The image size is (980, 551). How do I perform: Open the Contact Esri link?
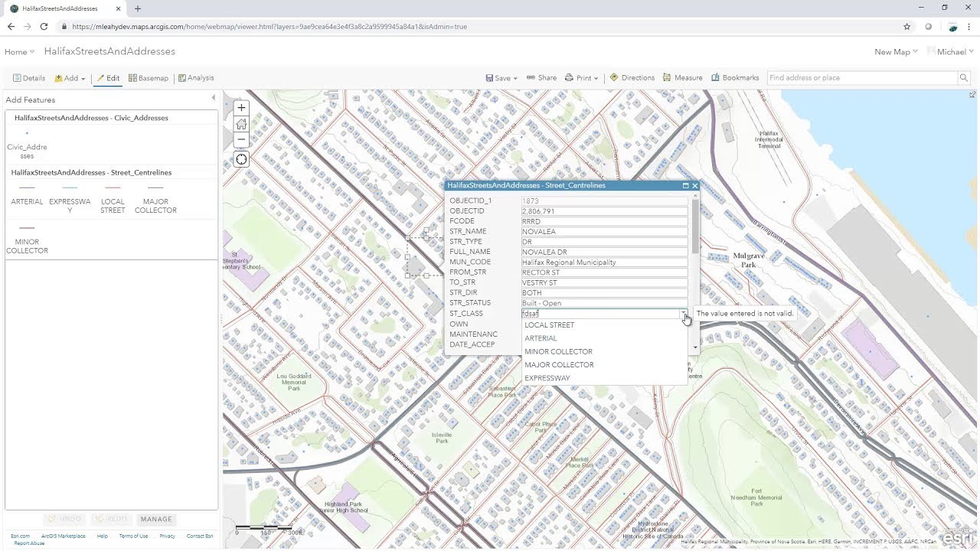[200, 536]
